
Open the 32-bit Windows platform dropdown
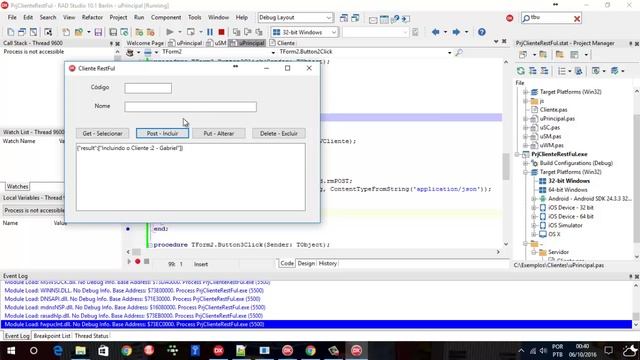point(333,32)
